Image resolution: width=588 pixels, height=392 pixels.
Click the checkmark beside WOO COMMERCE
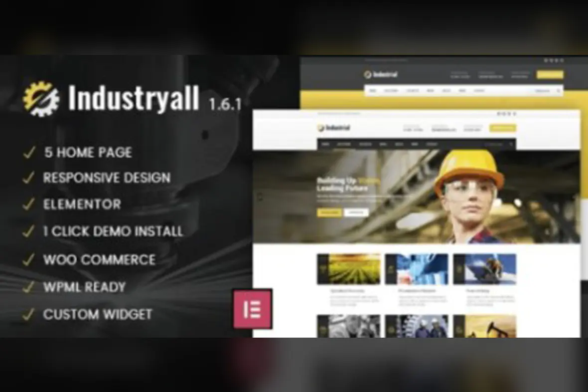(x=29, y=259)
